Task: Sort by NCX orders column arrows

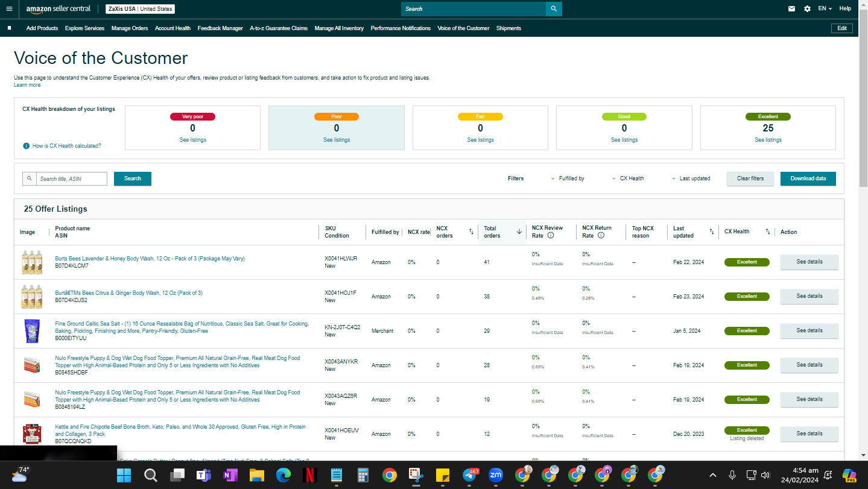Action: coord(471,232)
